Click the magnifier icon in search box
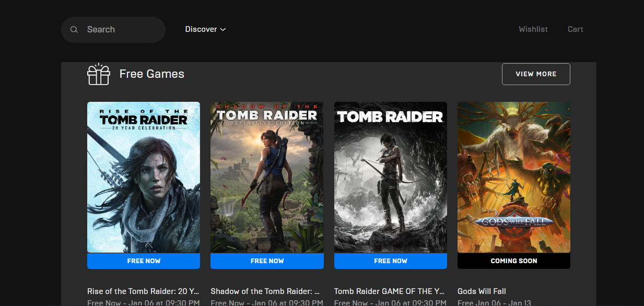Image resolution: width=644 pixels, height=306 pixels. pyautogui.click(x=74, y=30)
